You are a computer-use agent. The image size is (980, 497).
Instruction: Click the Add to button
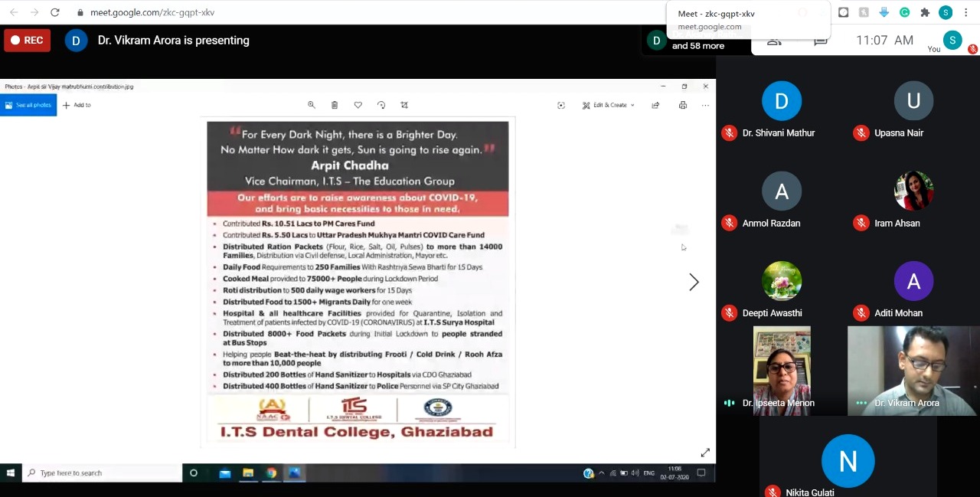click(77, 105)
